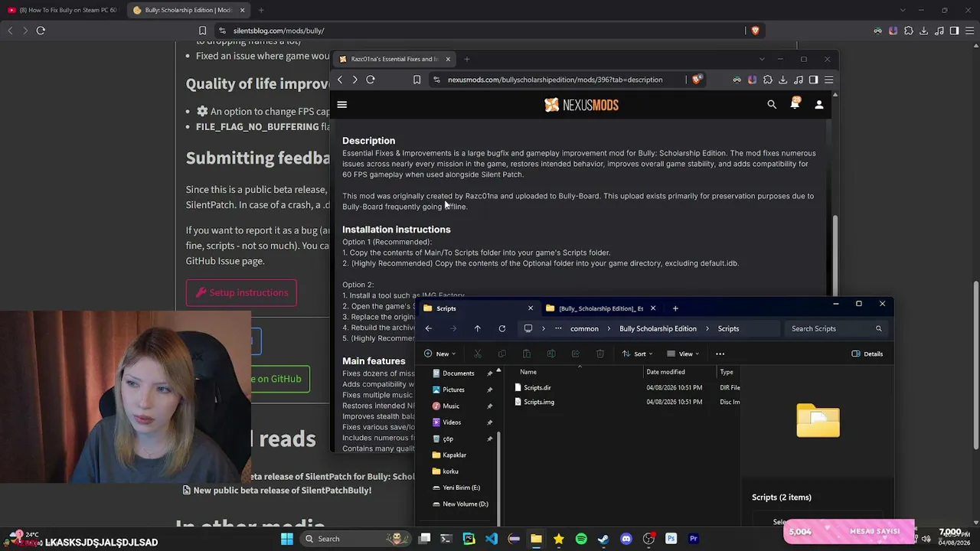The height and width of the screenshot is (551, 980).
Task: Open Steam from the taskbar
Action: click(x=603, y=539)
